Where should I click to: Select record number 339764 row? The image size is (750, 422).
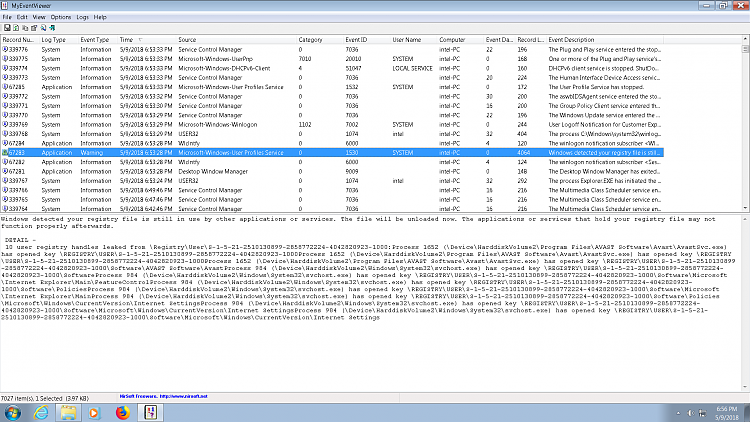(331, 209)
